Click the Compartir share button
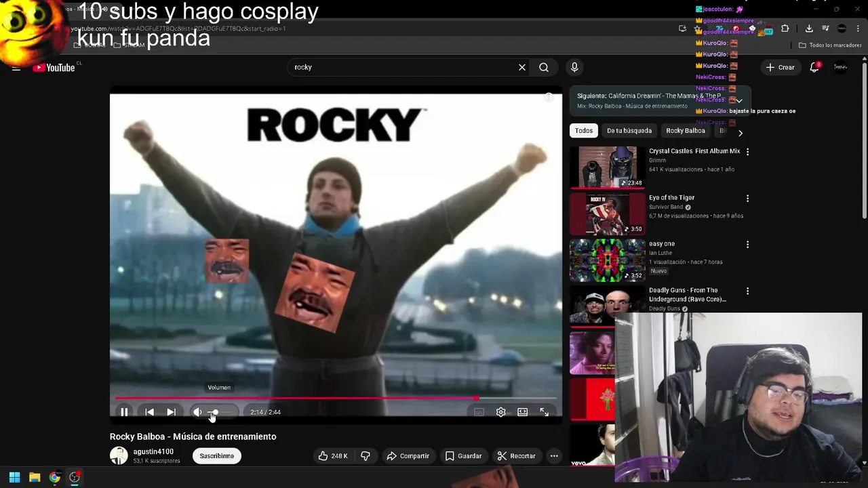Image resolution: width=868 pixels, height=488 pixels. [x=408, y=456]
